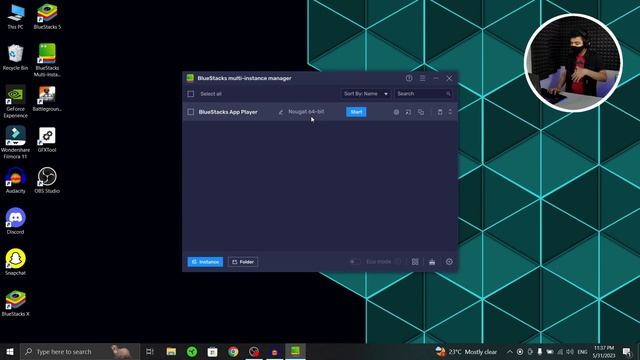640x360 pixels.
Task: Select 'BlueStacks App Player' instance name
Action: [228, 112]
